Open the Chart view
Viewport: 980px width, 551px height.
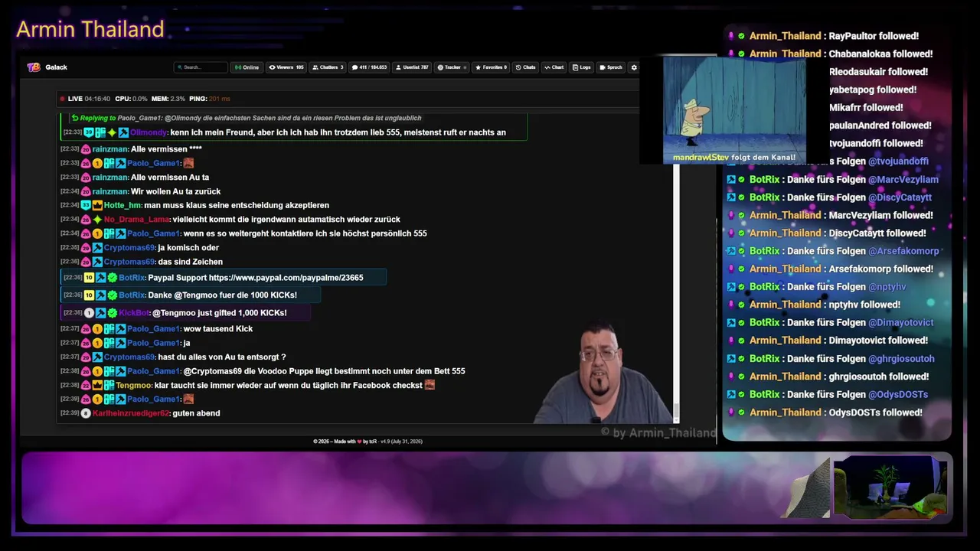click(x=554, y=67)
